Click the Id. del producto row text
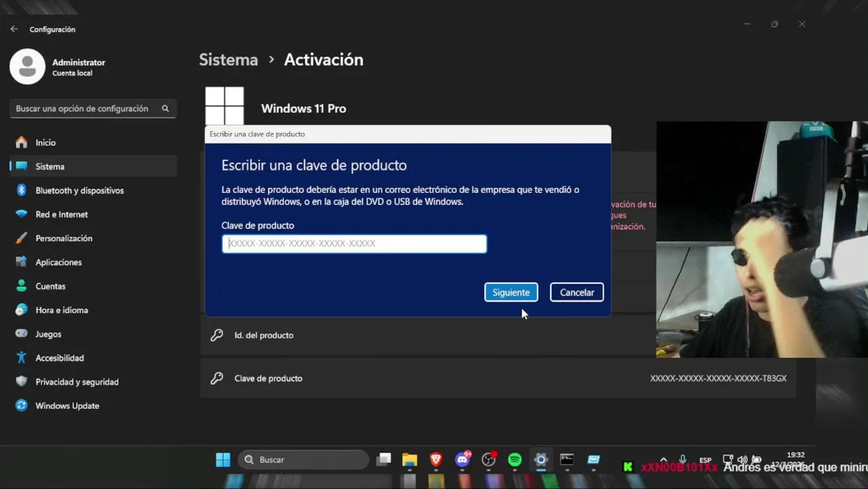 point(264,335)
